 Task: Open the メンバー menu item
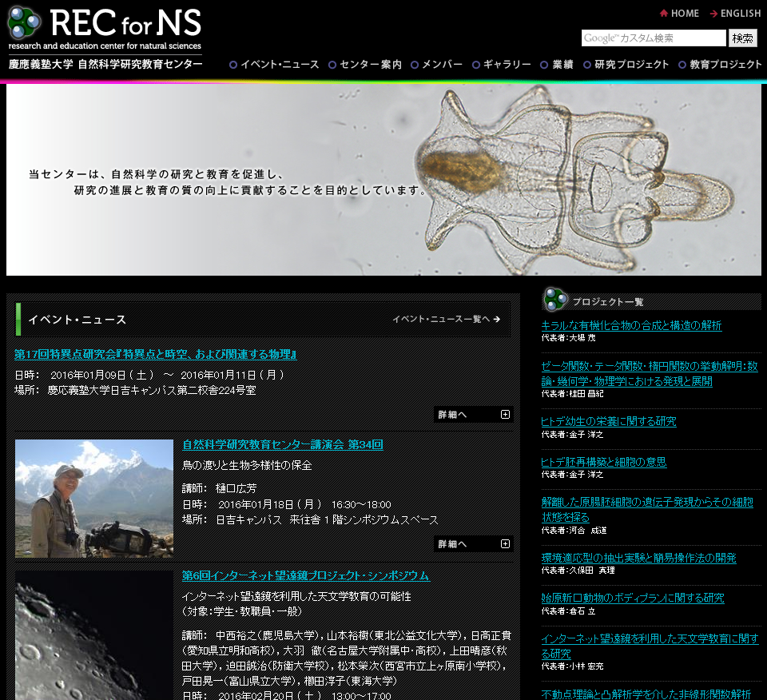437,65
